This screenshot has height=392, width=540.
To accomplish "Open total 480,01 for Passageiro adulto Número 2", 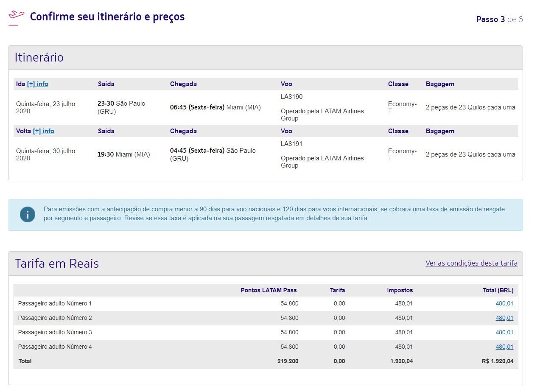I will tap(504, 318).
